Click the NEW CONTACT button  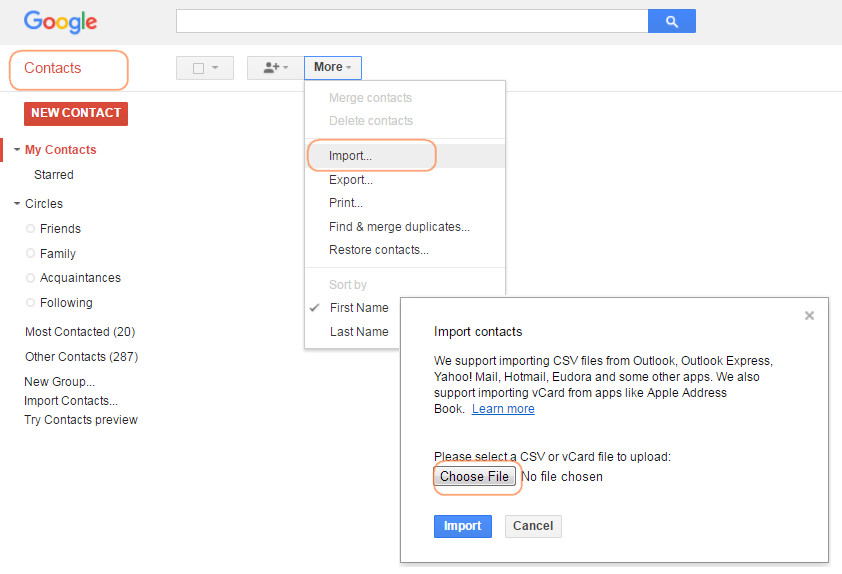click(x=76, y=113)
